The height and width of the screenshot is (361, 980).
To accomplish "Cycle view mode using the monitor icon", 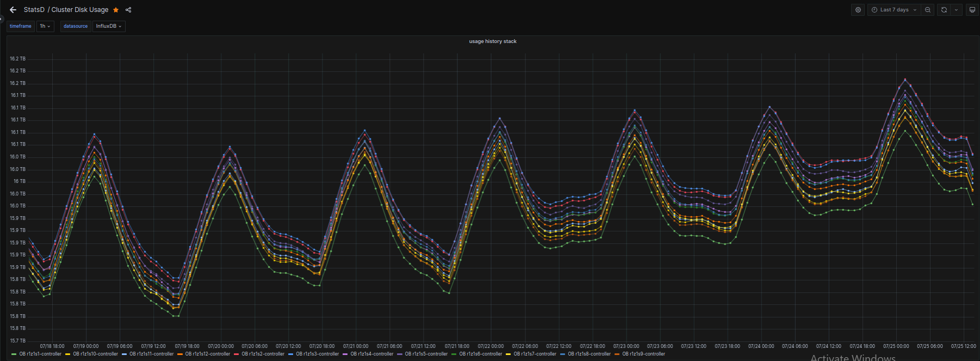I will (x=972, y=10).
